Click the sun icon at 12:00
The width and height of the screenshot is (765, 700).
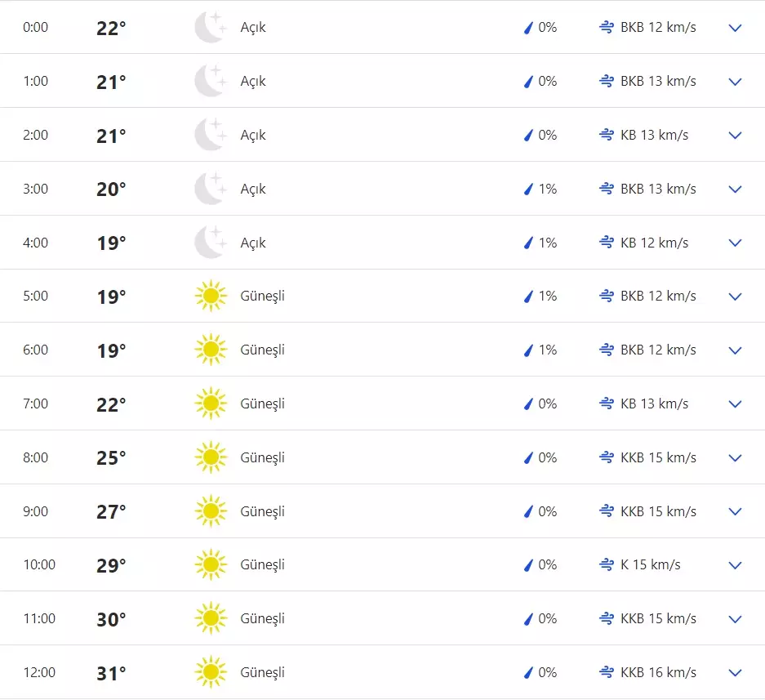coord(210,672)
